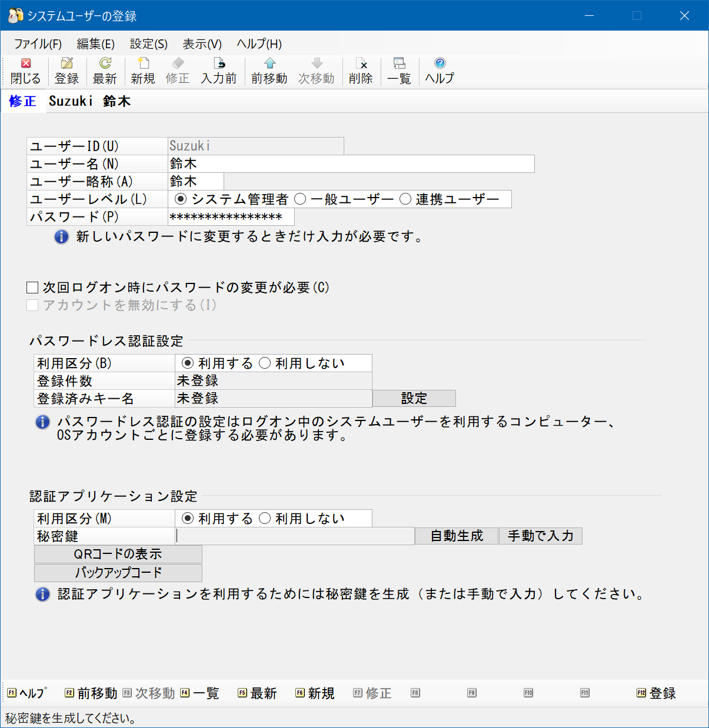Create a new user via 新規 icon
Image resolution: width=709 pixels, height=728 pixels.
(142, 71)
